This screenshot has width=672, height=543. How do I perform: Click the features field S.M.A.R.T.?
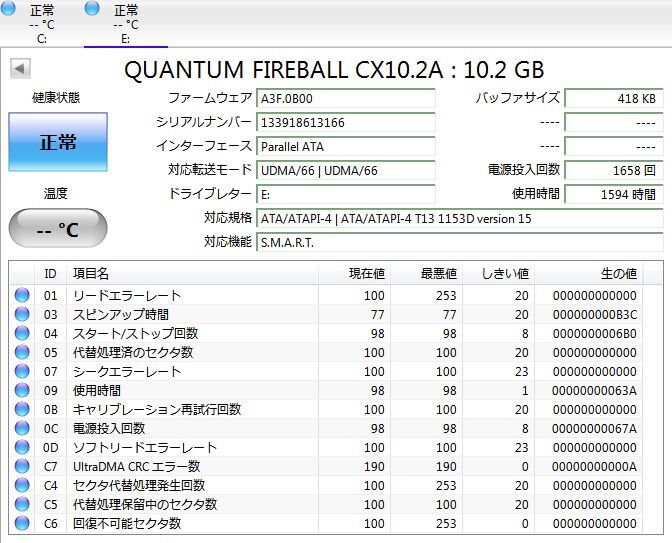click(460, 243)
